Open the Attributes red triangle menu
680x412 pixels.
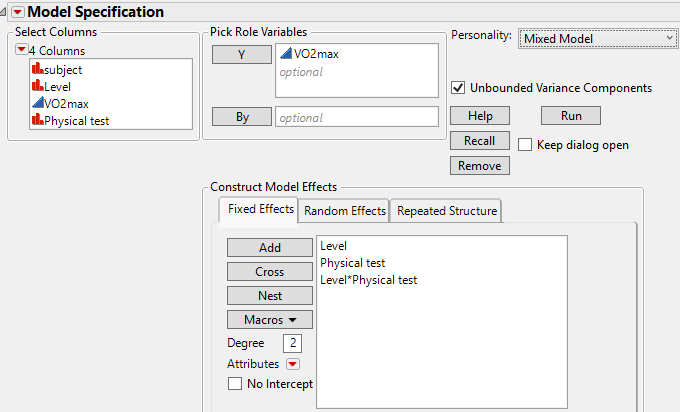pos(292,364)
